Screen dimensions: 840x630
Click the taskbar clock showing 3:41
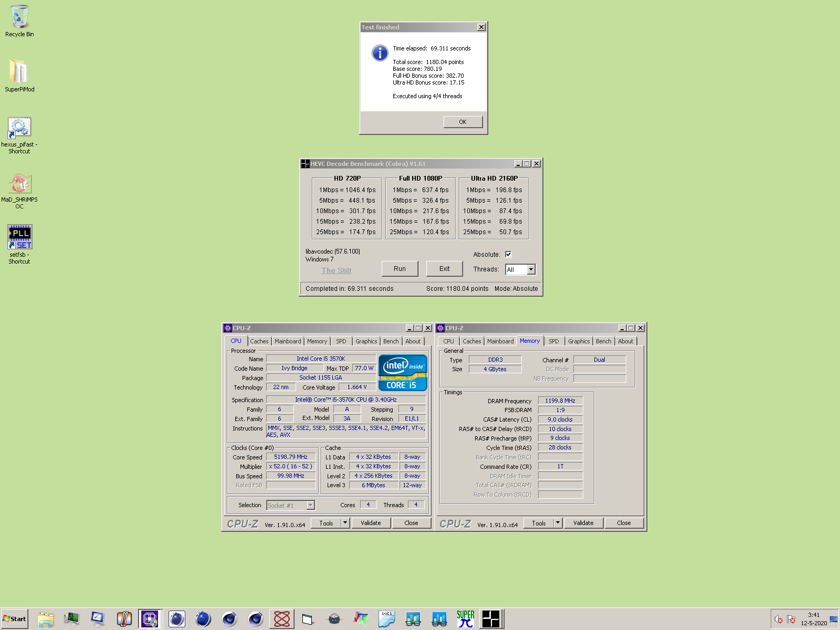[814, 615]
